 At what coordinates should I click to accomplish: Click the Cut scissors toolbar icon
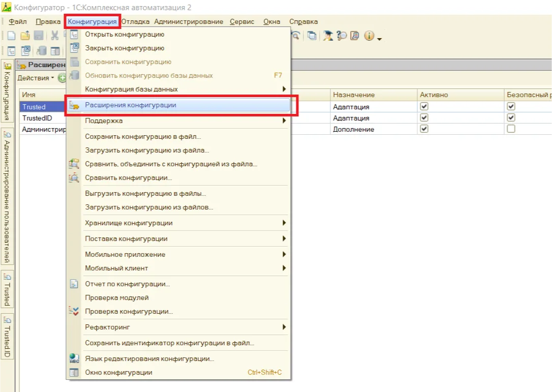(54, 36)
